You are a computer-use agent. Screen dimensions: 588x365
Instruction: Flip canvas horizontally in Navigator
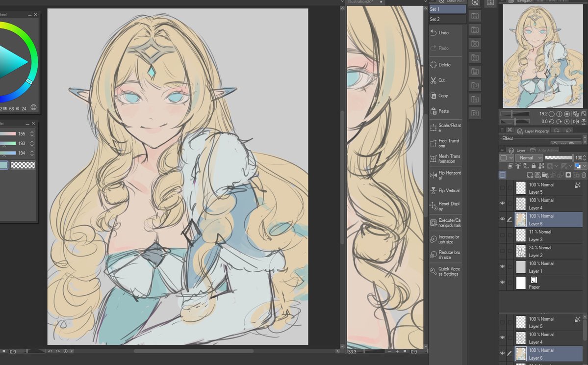click(576, 122)
